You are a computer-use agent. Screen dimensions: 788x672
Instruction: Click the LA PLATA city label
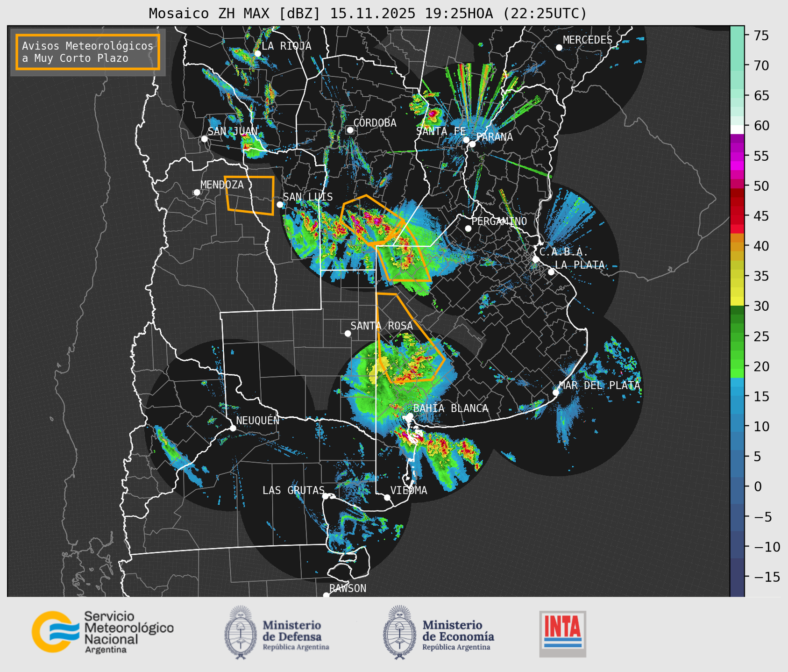(x=580, y=265)
